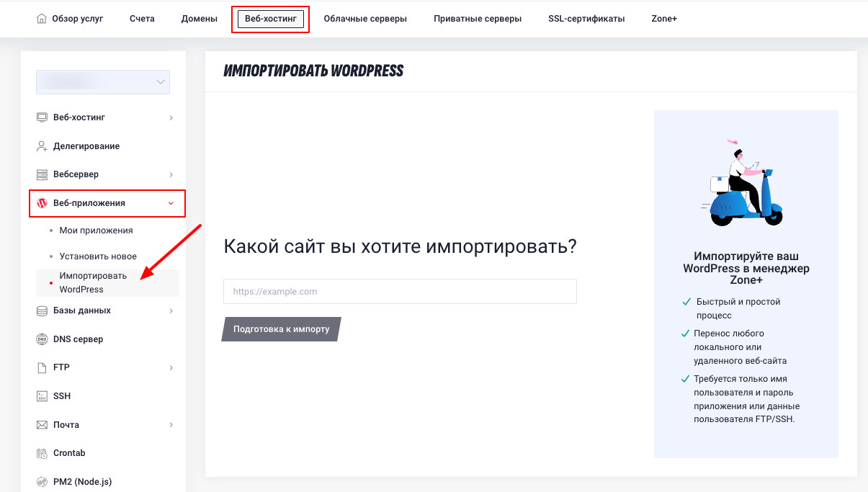
Task: Focus the https://example.com URL input field
Action: (x=400, y=292)
